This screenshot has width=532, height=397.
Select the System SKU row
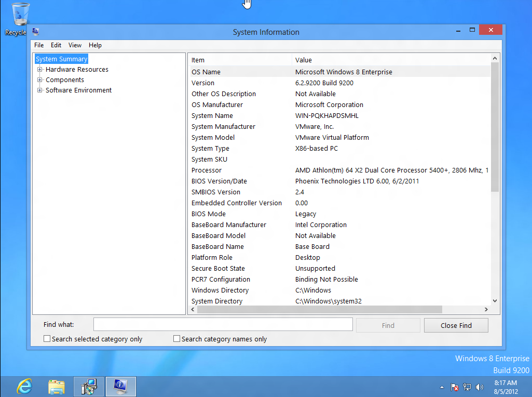pyautogui.click(x=339, y=160)
